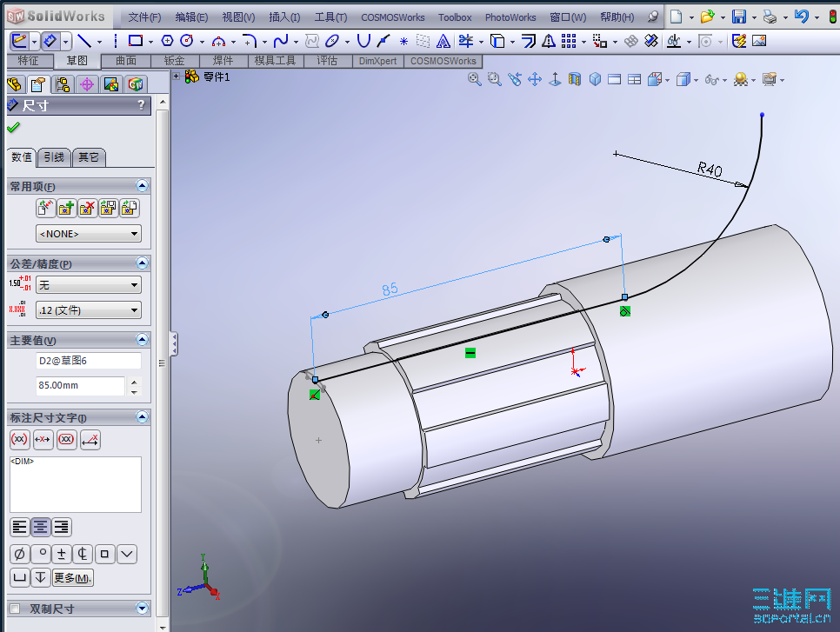Expand the 双制尺寸 section
This screenshot has height=632, width=840.
142,608
